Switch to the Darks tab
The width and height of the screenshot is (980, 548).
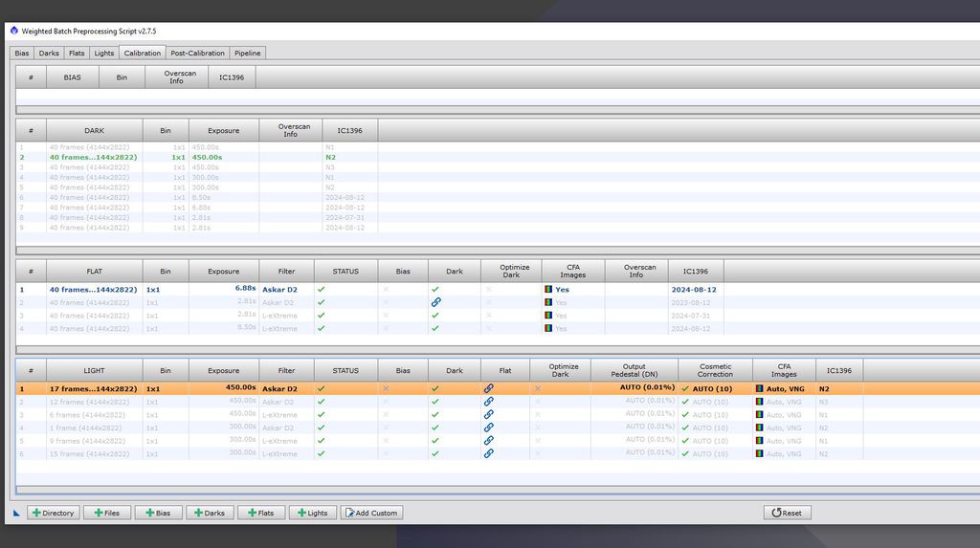coord(49,54)
